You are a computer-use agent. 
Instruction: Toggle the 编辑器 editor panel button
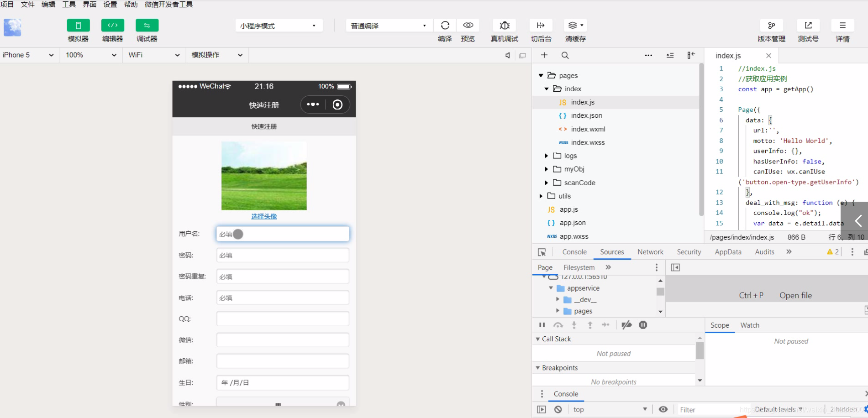(x=112, y=25)
